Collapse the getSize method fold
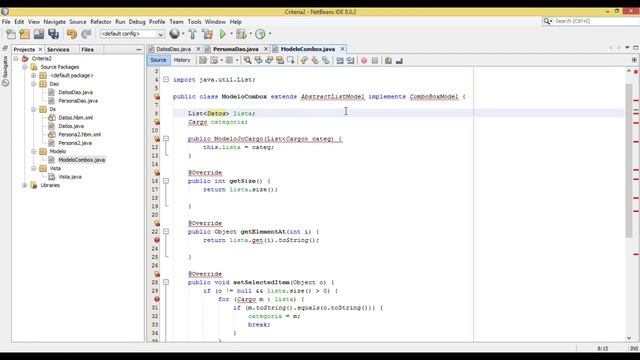The image size is (640, 360). pyautogui.click(x=166, y=181)
